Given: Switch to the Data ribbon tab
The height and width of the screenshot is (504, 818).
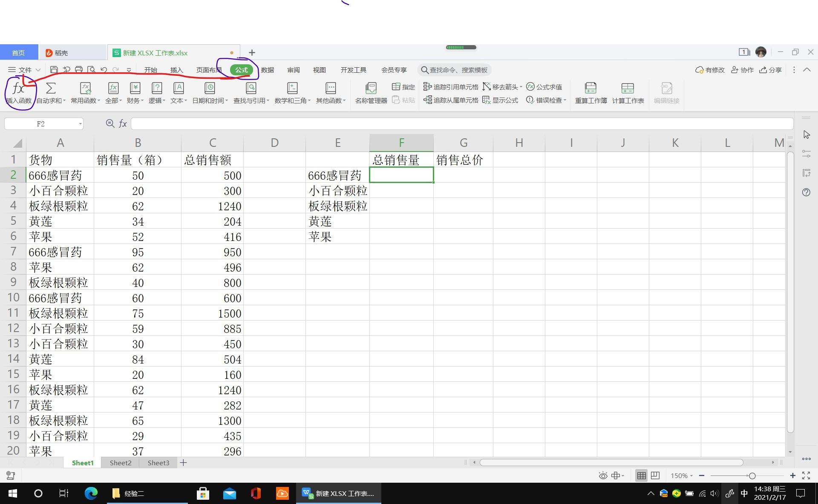Looking at the screenshot, I should coord(267,70).
